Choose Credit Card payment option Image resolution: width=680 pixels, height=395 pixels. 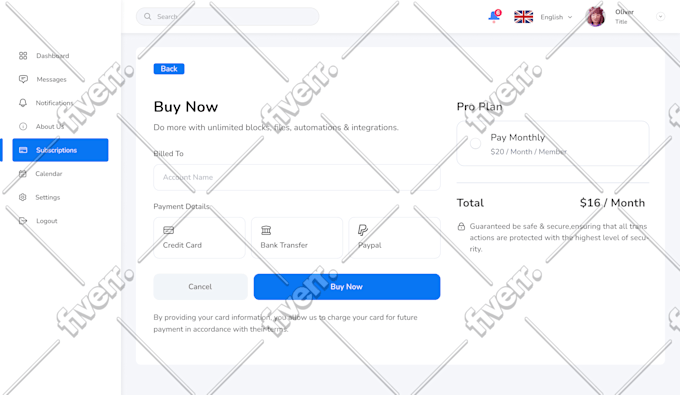199,238
